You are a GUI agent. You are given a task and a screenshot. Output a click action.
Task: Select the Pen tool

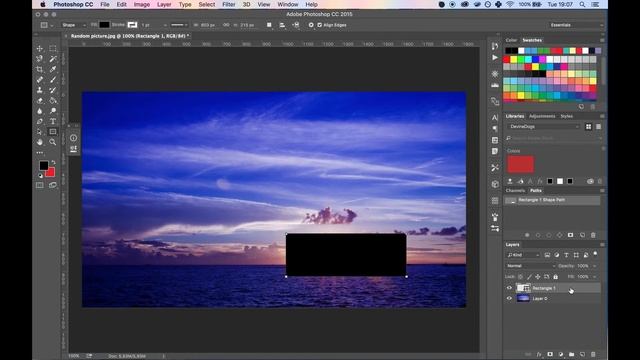40,121
